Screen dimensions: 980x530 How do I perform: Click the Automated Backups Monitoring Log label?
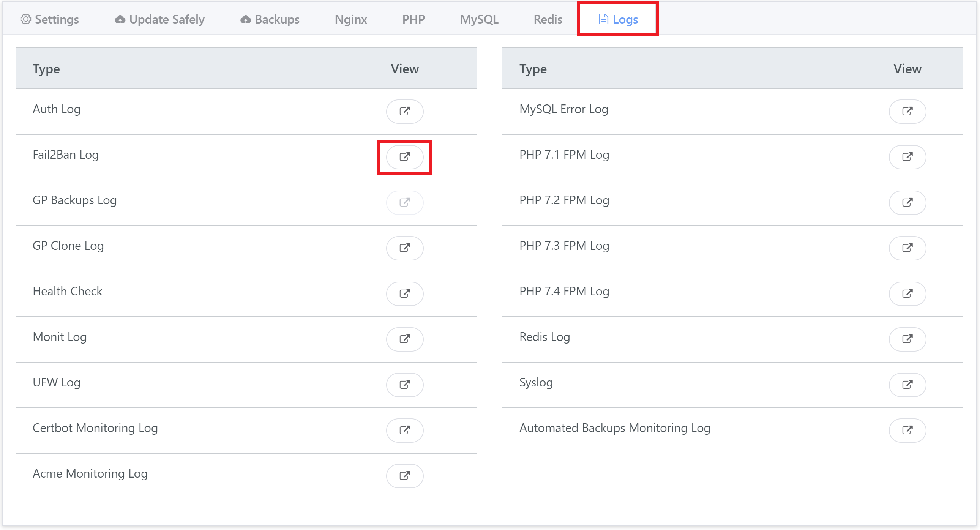[x=615, y=428]
